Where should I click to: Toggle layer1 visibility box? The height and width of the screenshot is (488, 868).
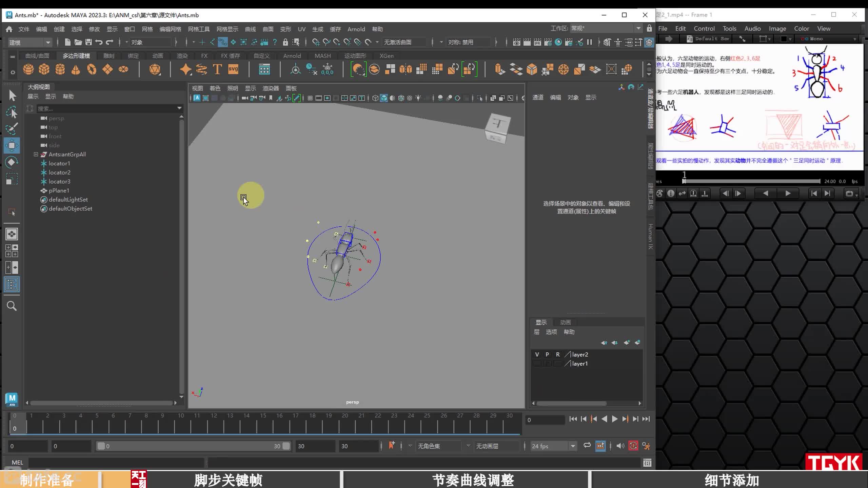[x=537, y=364]
